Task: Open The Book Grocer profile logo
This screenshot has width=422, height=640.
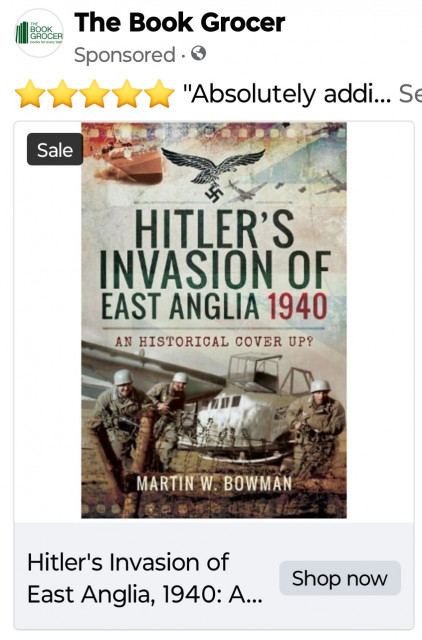Action: coord(39,33)
